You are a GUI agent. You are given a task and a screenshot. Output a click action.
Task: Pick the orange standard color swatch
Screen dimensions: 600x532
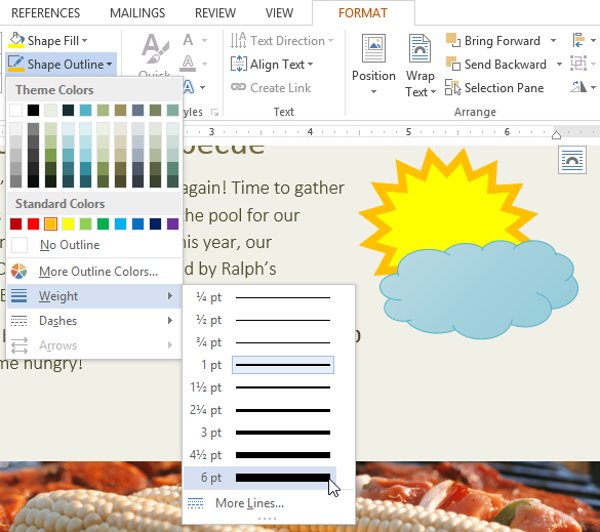pos(50,224)
